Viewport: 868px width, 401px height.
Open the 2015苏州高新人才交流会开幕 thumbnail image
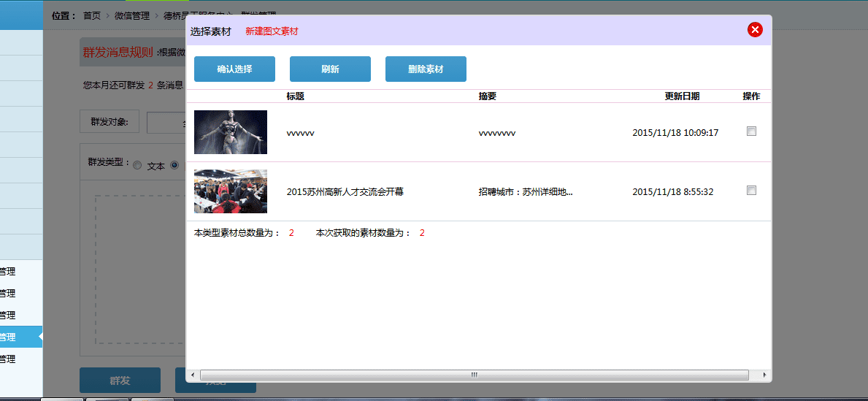tap(231, 191)
